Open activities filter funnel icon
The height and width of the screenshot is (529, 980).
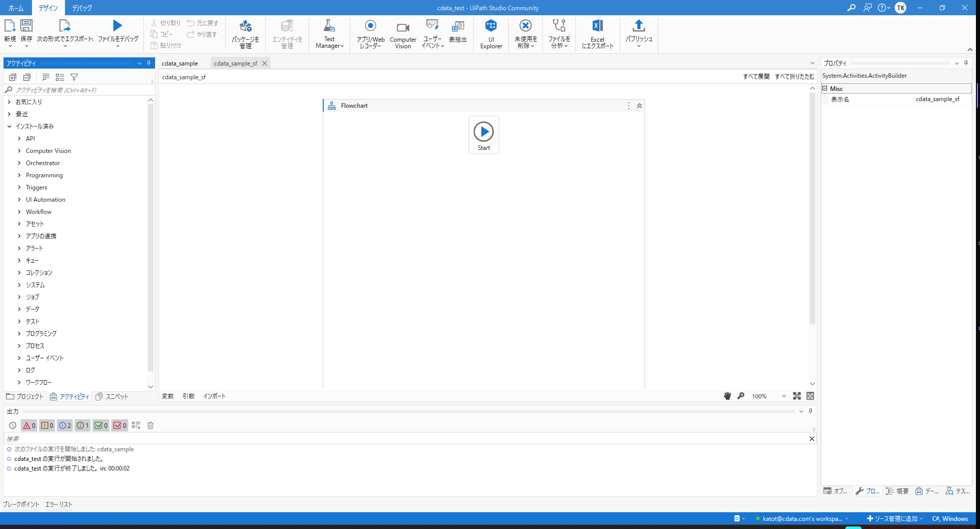coord(74,77)
